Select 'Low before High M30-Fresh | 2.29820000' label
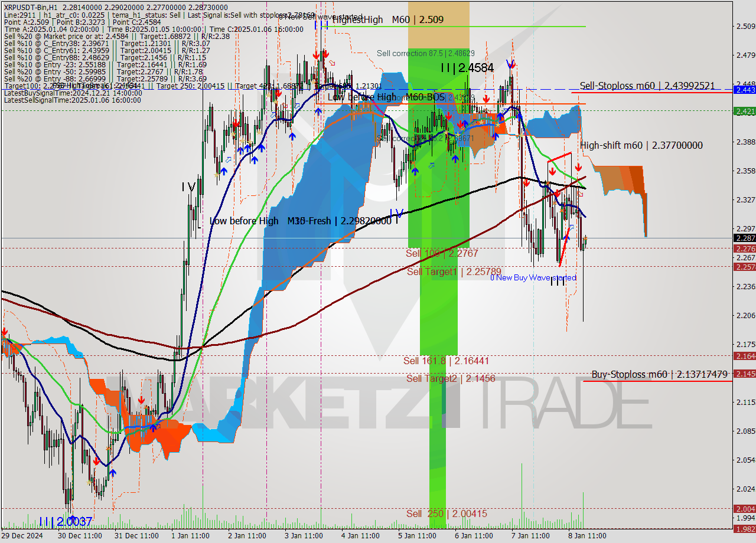 pos(301,221)
